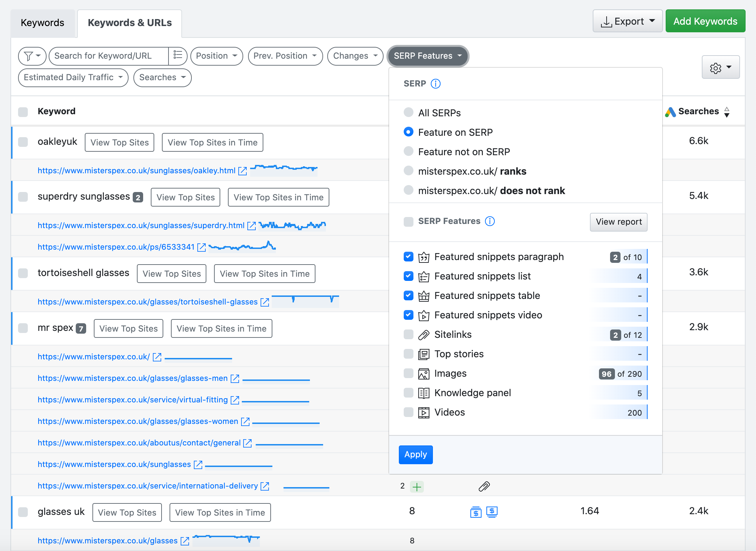This screenshot has height=551, width=756.
Task: Click the Images feature icon
Action: pos(424,374)
